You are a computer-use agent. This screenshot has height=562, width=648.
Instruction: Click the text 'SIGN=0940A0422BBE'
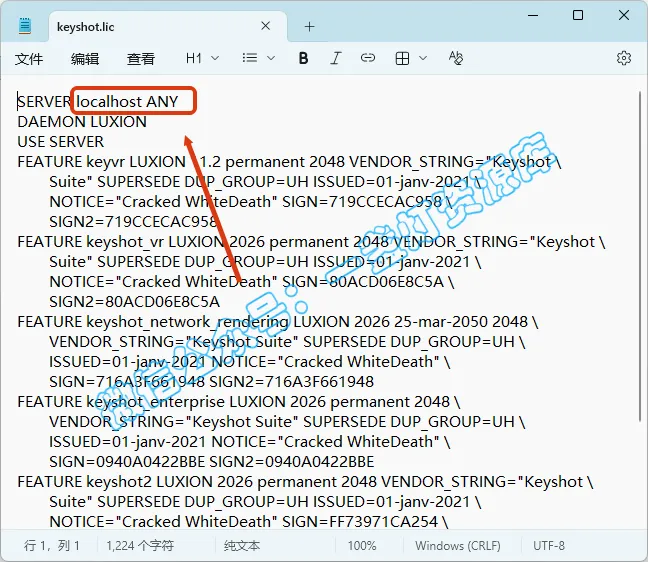pos(127,462)
